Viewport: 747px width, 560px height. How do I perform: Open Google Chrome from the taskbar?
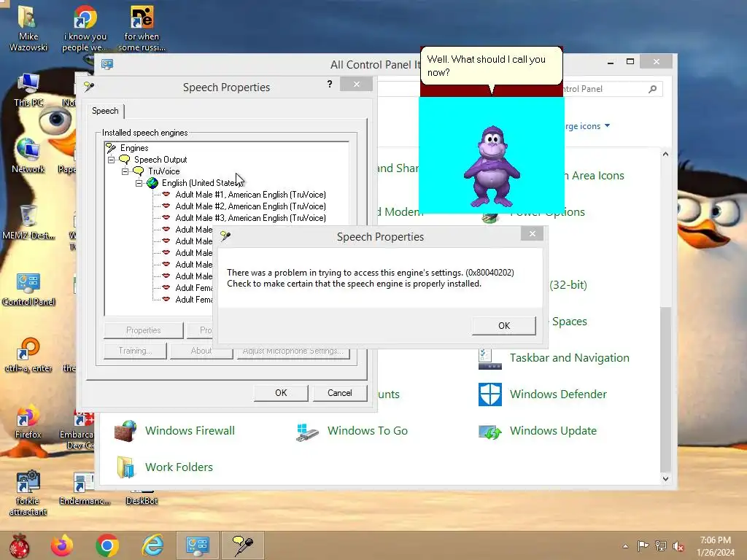(107, 545)
